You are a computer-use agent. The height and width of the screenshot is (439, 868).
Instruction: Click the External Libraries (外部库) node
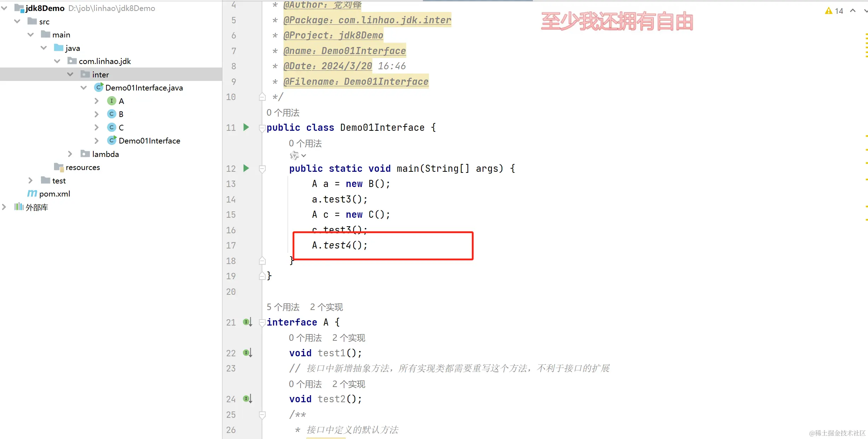(36, 207)
